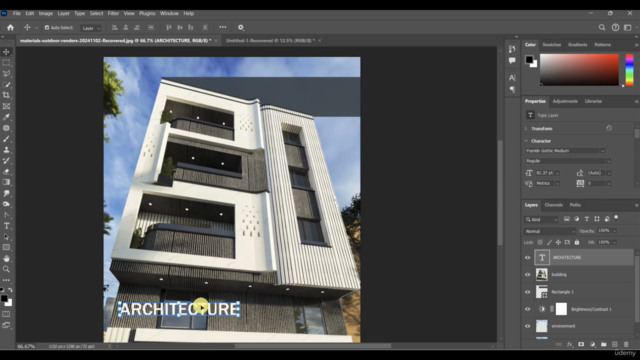
Task: Open the font size dropdown
Action: coord(558,173)
